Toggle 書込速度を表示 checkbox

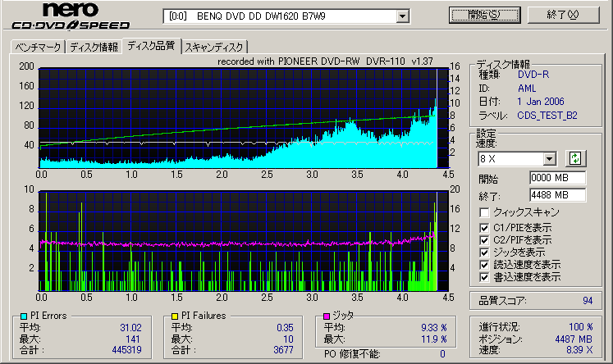484,277
